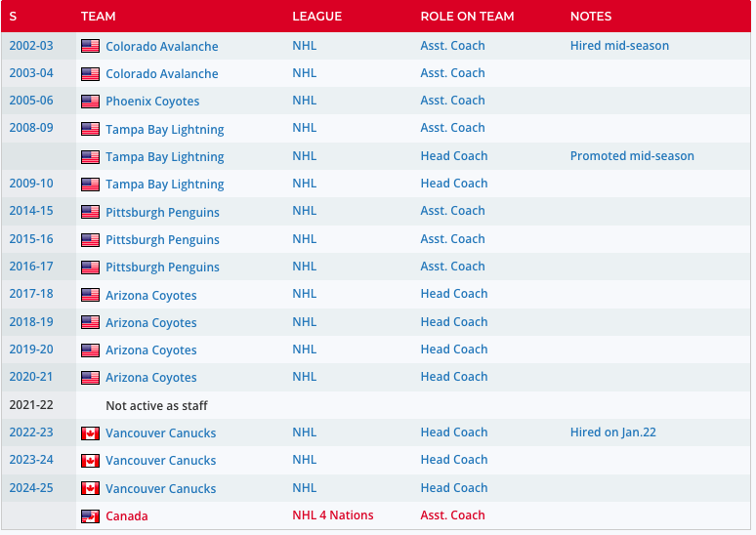
Task: Click Asst. Coach role in the Canada row
Action: coord(452,515)
